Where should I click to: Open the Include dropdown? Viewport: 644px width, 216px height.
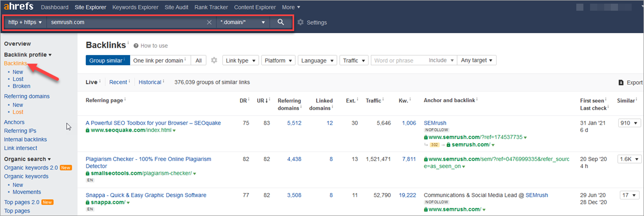coord(441,60)
